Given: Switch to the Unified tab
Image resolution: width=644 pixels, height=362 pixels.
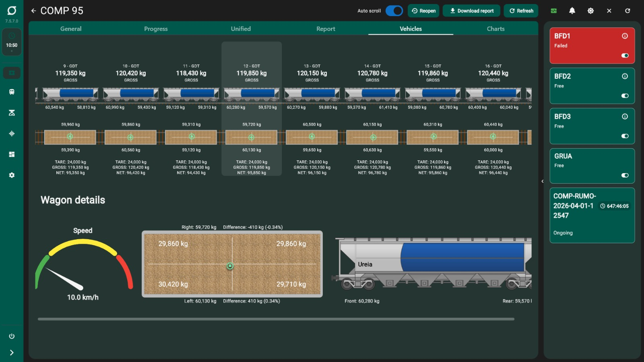Looking at the screenshot, I should point(241,29).
